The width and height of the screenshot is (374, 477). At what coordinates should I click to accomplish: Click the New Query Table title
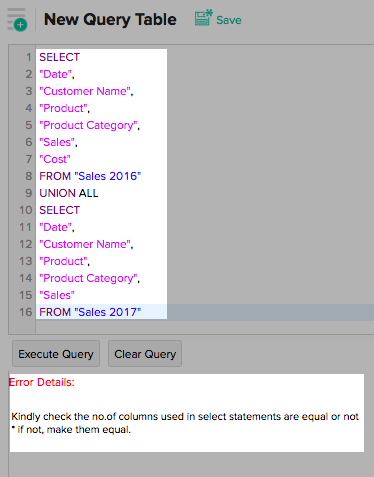coord(110,20)
